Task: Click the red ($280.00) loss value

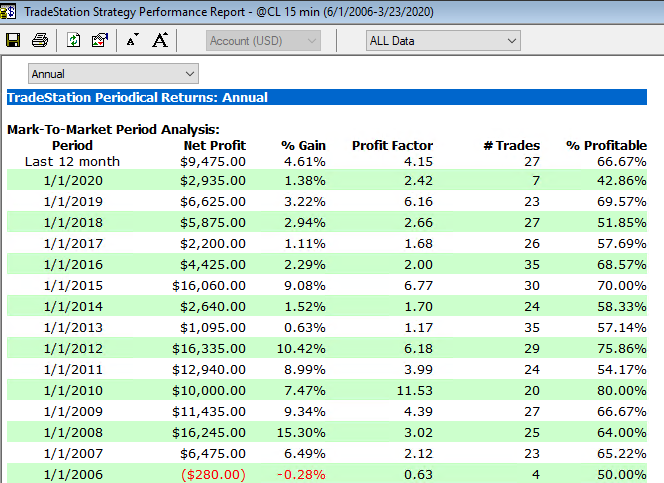Action: click(213, 475)
